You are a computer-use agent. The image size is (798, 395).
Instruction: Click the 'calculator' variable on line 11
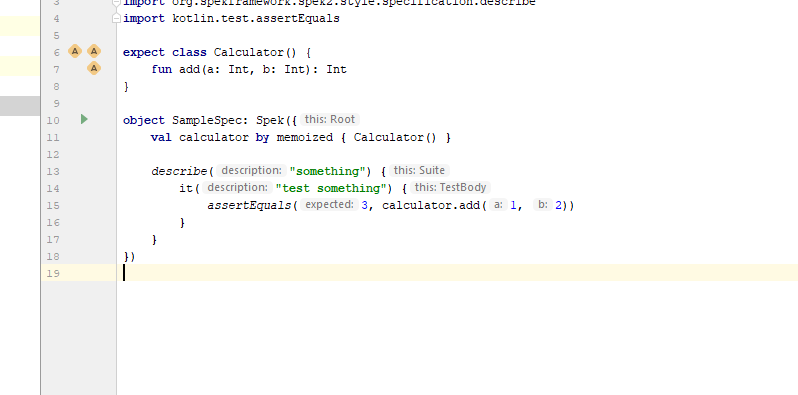214,137
